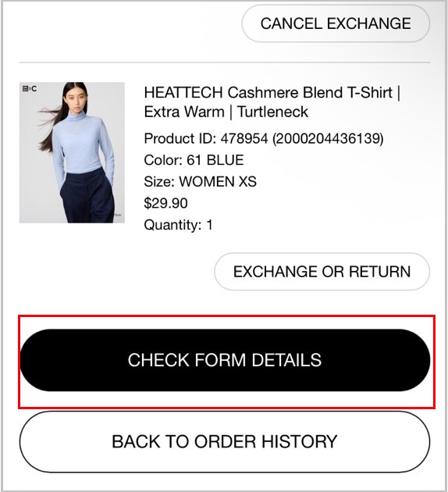The width and height of the screenshot is (448, 492).
Task: Click the Color: 61 BLUE label
Action: coord(194,160)
